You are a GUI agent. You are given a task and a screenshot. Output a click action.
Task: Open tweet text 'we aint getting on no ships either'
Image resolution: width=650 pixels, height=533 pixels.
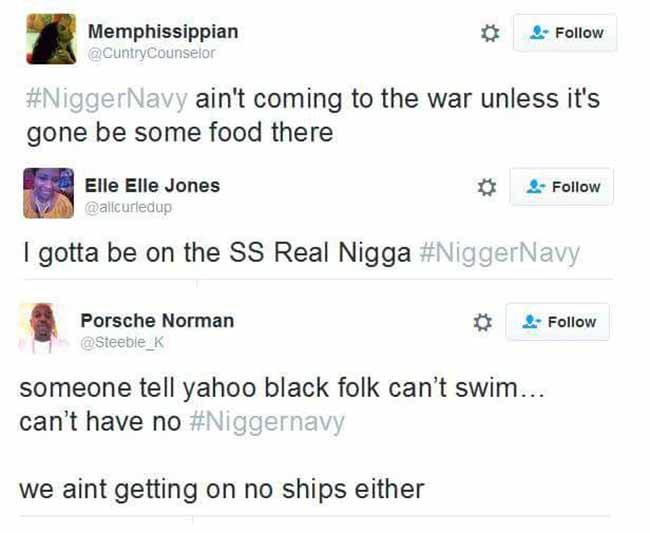222,489
